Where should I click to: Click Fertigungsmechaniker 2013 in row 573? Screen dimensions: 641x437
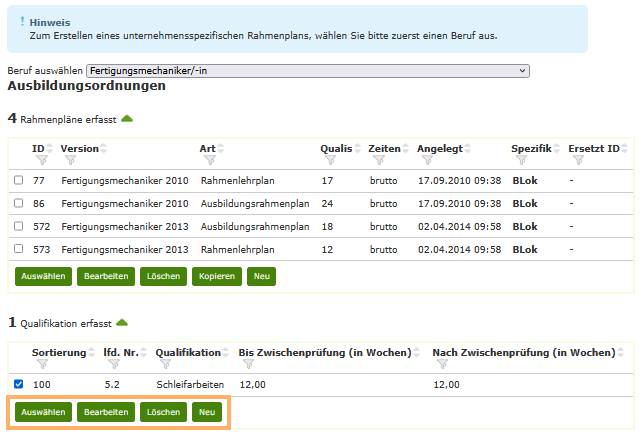click(125, 249)
